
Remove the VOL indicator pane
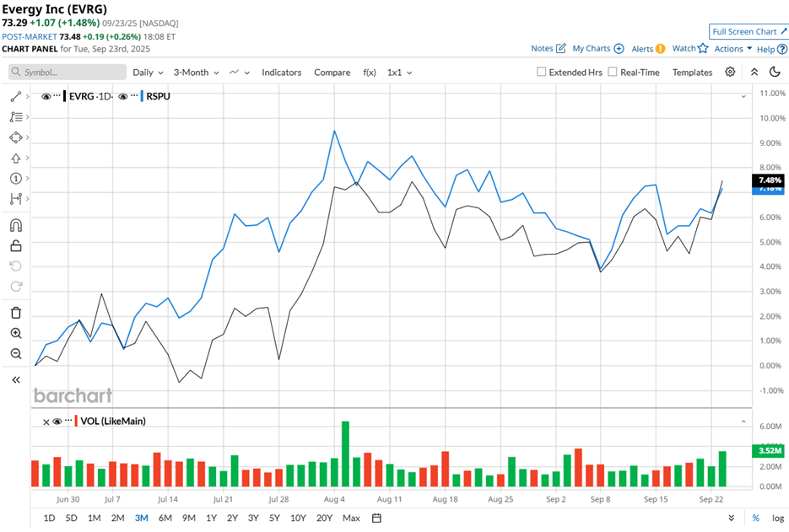click(x=46, y=422)
